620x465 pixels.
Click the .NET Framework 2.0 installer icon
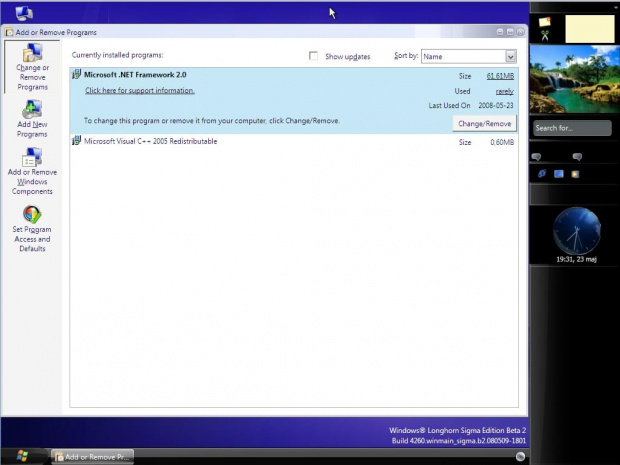[76, 74]
